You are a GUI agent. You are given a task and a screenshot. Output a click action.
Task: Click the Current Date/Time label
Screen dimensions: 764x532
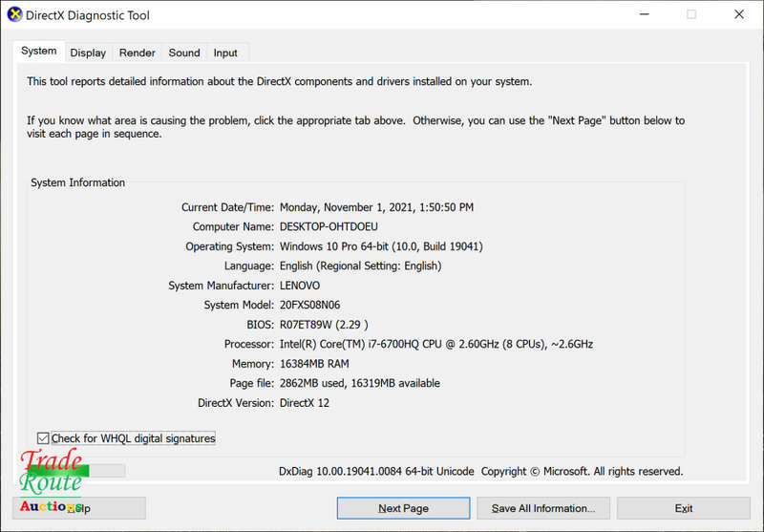pyautogui.click(x=227, y=207)
